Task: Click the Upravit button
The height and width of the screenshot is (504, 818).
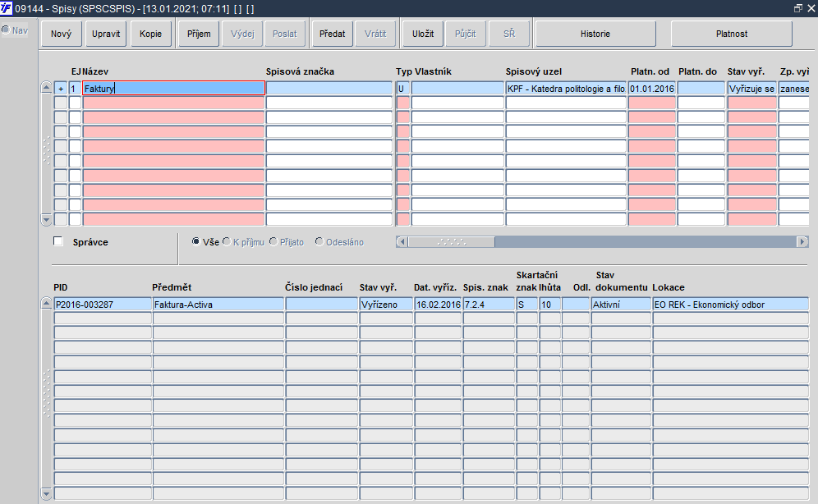Action: coord(106,34)
